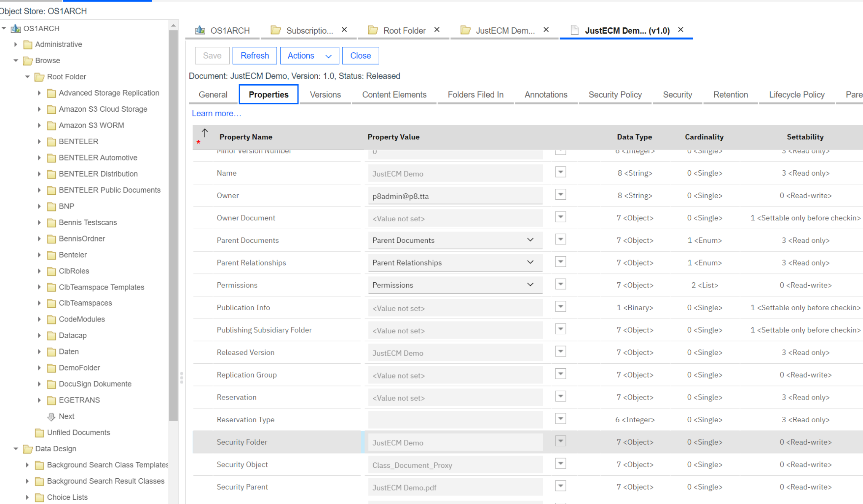Screen dimensions: 863x504
Task: Expand the Administrative tree node
Action: (16, 44)
